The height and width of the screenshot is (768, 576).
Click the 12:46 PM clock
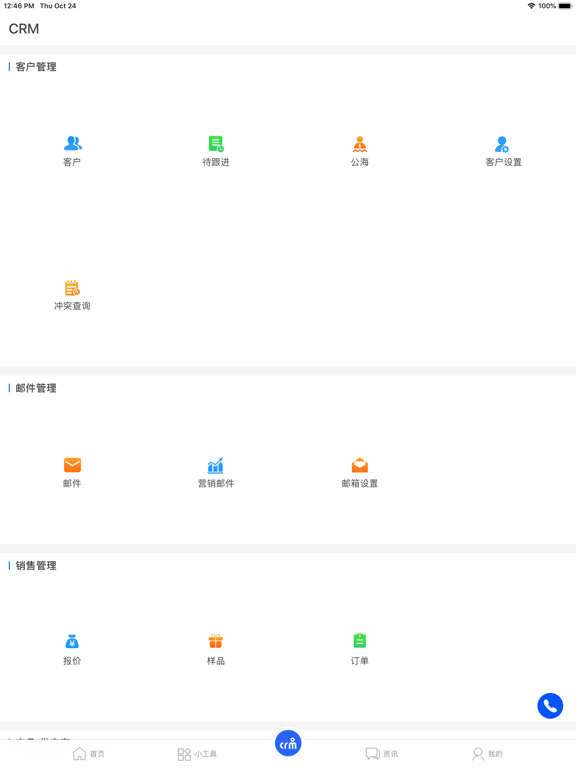(x=19, y=6)
